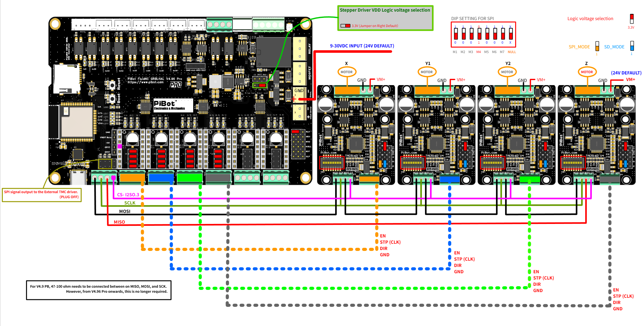Image resolution: width=644 pixels, height=326 pixels.
Task: Click the green signal connector on Y2 driver
Action: coord(530,179)
